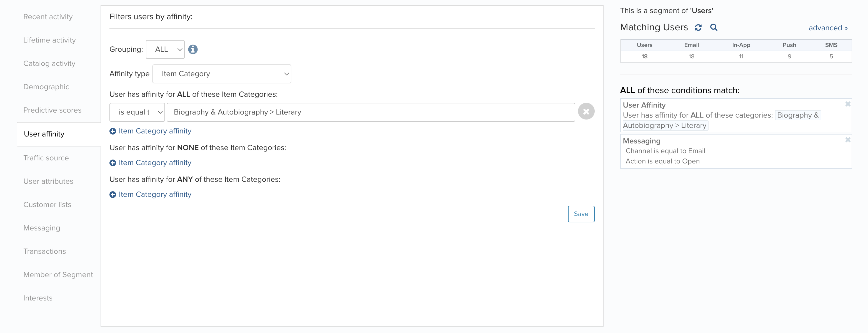Image resolution: width=868 pixels, height=333 pixels.
Task: Switch to Messaging tab in sidebar
Action: pos(42,228)
